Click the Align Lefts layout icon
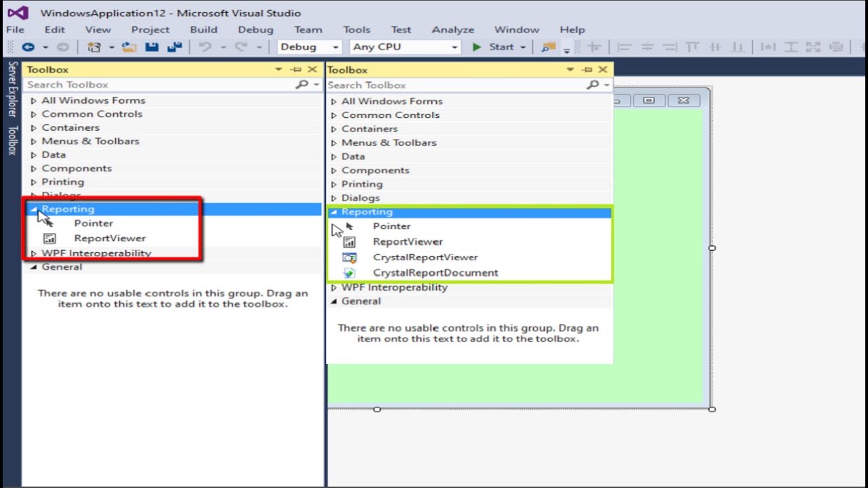This screenshot has width=868, height=488. (625, 47)
